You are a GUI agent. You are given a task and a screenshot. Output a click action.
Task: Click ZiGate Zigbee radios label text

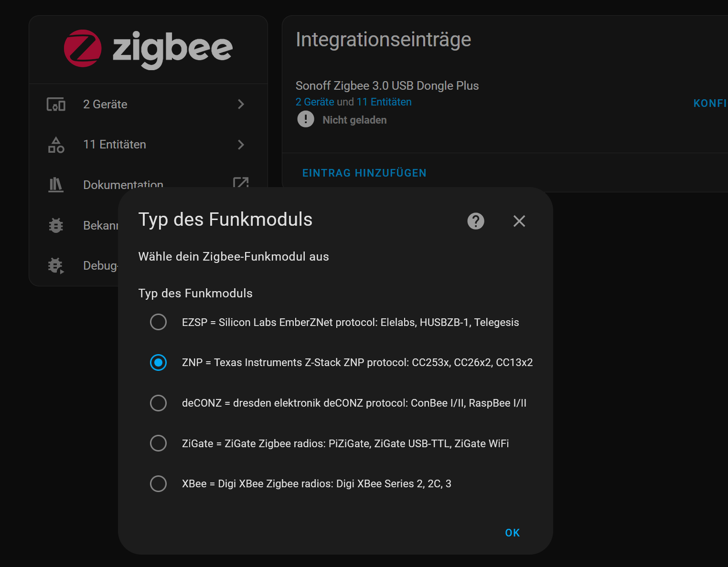click(345, 443)
